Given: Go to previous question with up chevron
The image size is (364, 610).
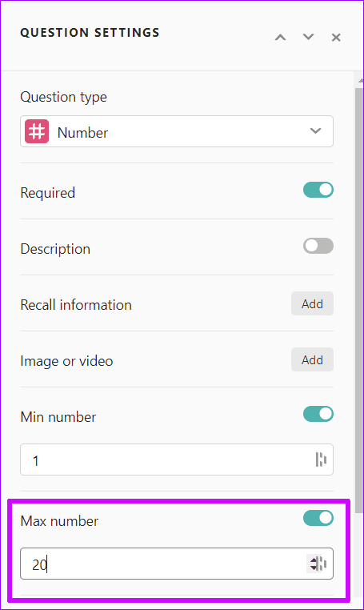Looking at the screenshot, I should [x=280, y=38].
